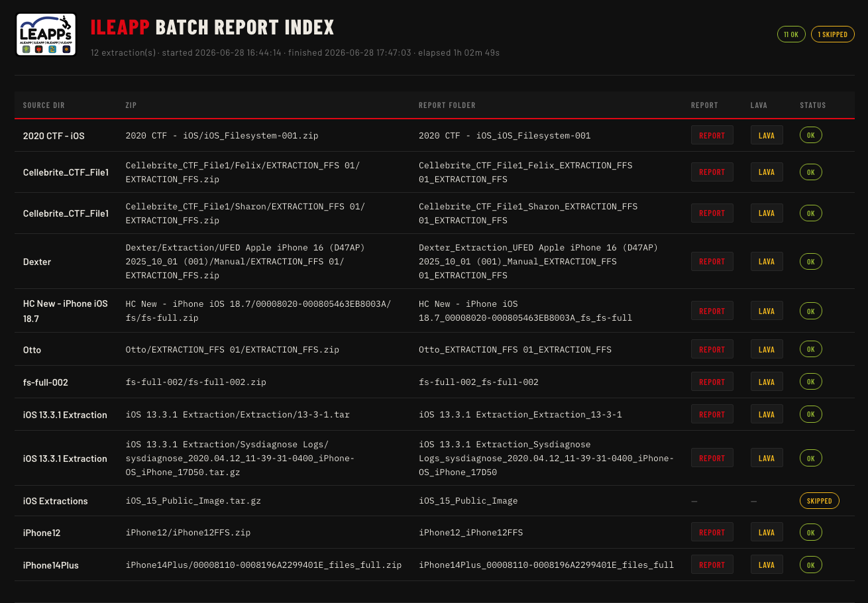Open the REPORT for 2020 CTF - iOS
Viewport: 868px width, 603px height.
[712, 135]
